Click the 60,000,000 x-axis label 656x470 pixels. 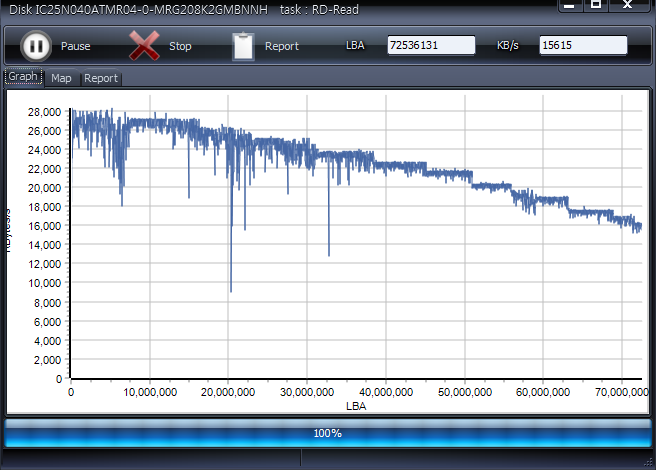[543, 392]
